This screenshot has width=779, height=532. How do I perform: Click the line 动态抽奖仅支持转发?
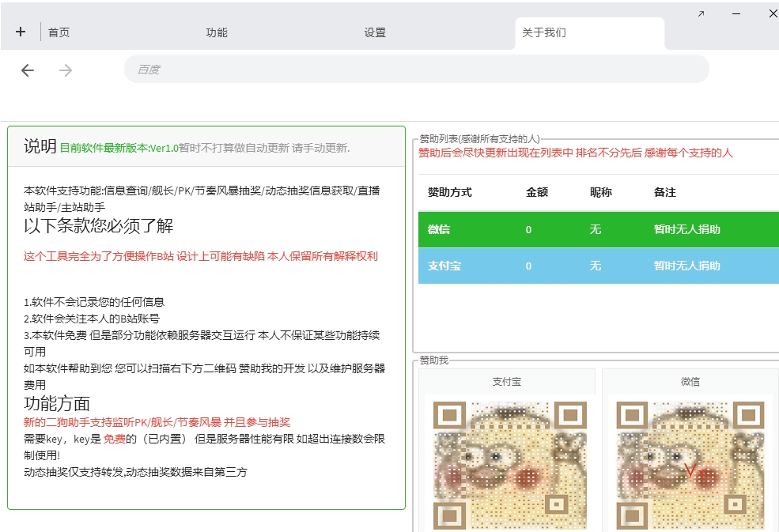tap(74, 472)
